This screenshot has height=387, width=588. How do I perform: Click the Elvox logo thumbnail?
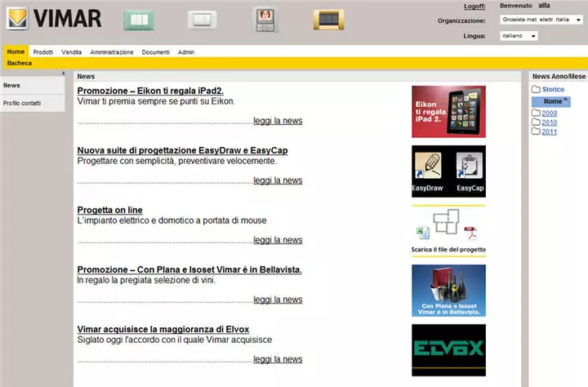pos(448,350)
